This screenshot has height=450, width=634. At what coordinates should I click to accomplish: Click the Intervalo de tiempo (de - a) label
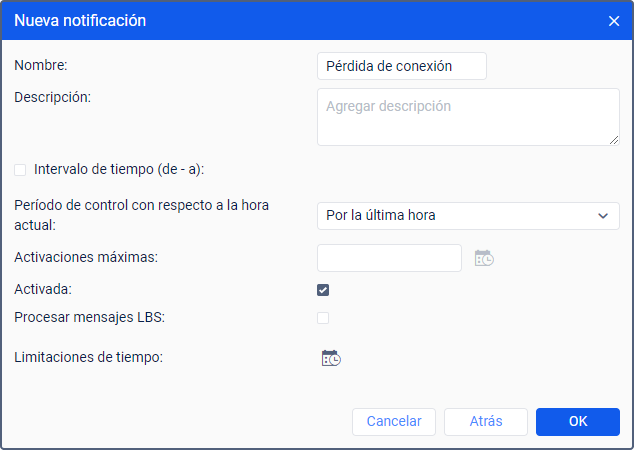click(x=119, y=169)
